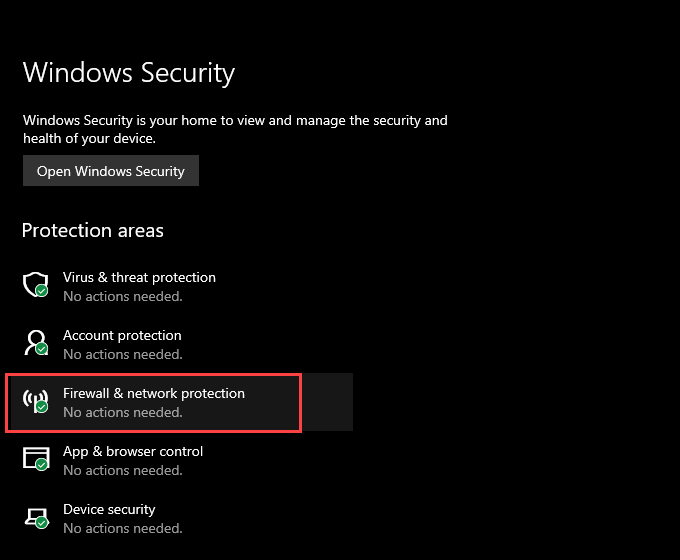680x560 pixels.
Task: Click "No actions needed" under App & browser control
Action: [x=123, y=470]
